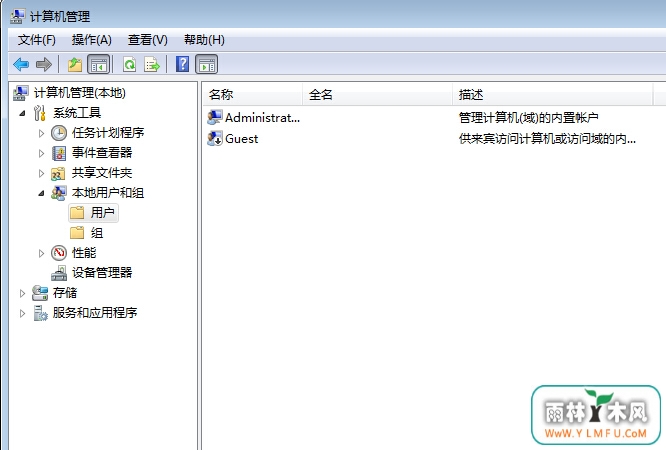The image size is (666, 450).
Task: Expand the 性能 tree node
Action: 41,253
